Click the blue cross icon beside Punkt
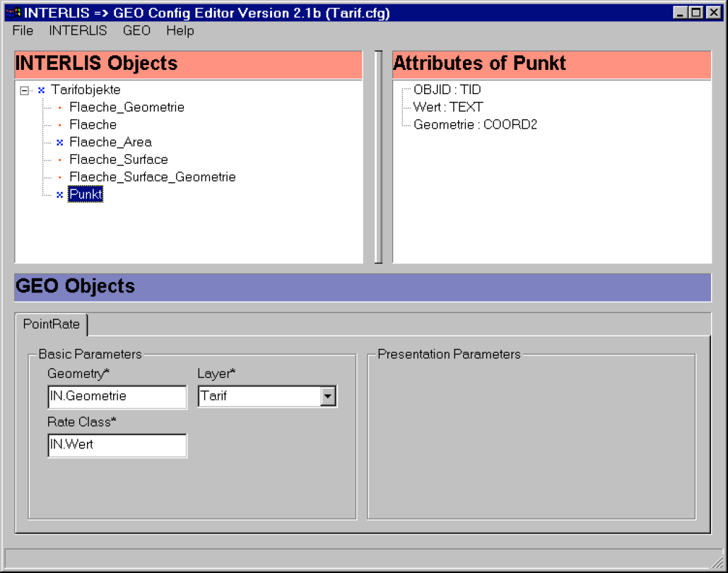 tap(59, 195)
